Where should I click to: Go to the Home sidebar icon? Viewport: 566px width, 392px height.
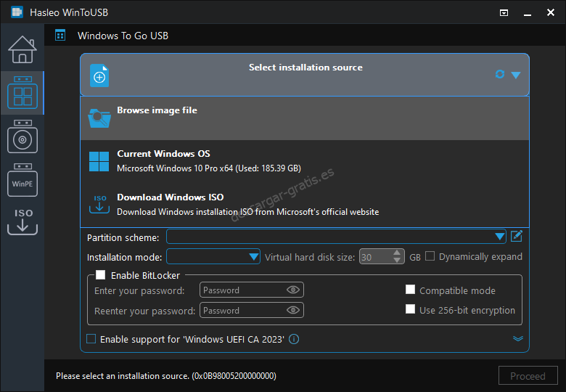point(22,49)
